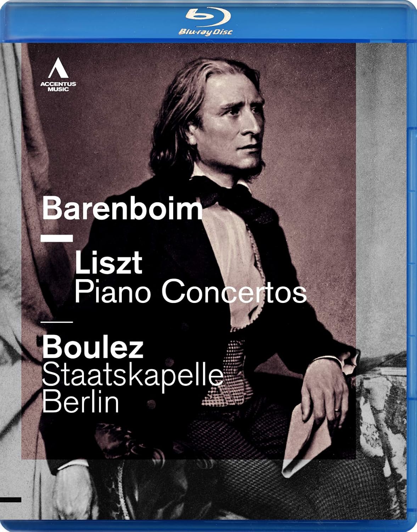This screenshot has width=417, height=532.
Task: Select the Boulez name text
Action: 93,346
